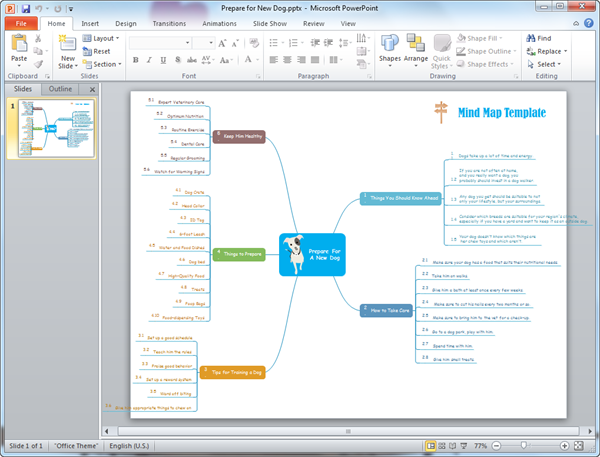Click the Reset slide button
Screen dimensions: 600x457
tap(99, 51)
